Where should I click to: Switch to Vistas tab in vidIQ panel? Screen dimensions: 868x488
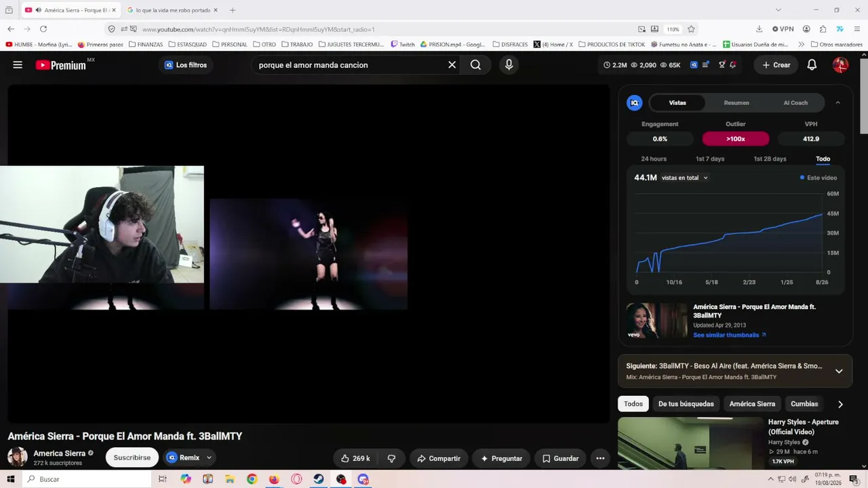[677, 103]
